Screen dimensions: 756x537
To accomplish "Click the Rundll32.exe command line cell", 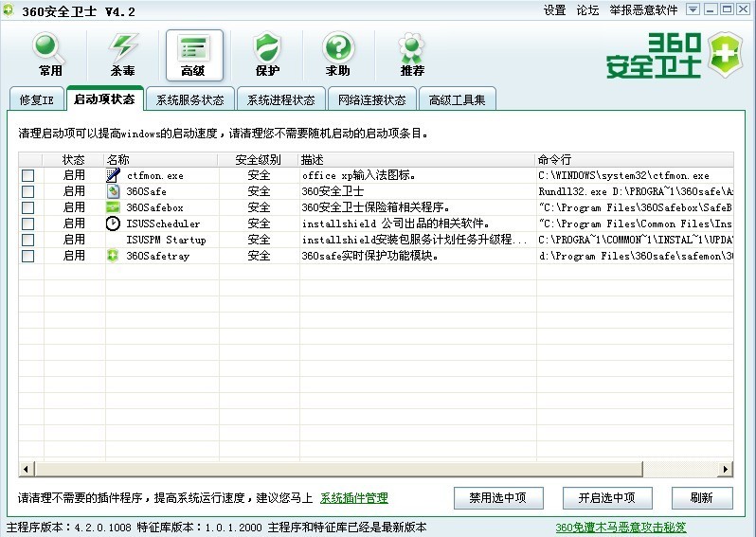I will point(636,191).
